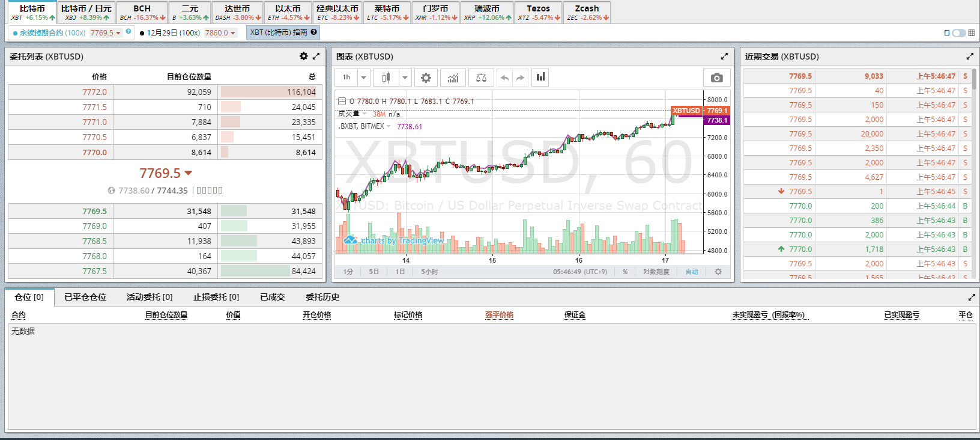Switch to 比特币 / 日元 XBJ tab
The image size is (980, 440).
[x=86, y=13]
